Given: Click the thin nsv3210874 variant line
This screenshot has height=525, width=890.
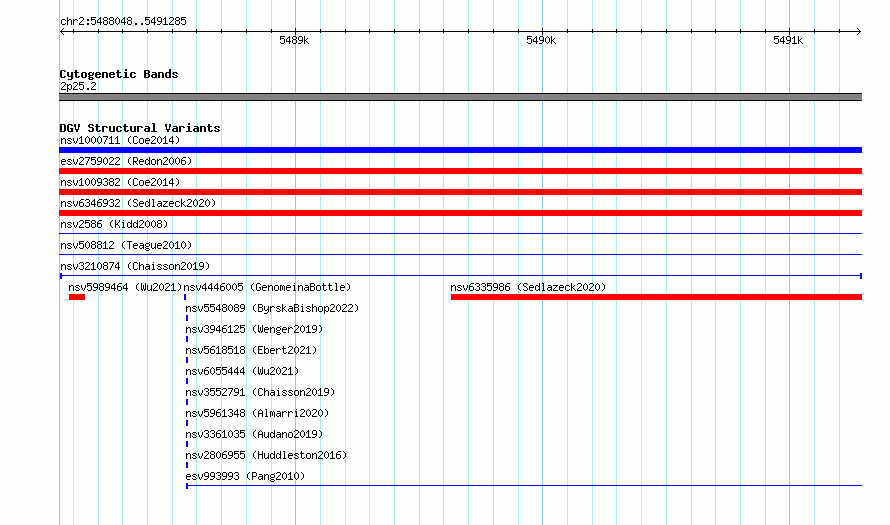Looking at the screenshot, I should pos(460,276).
